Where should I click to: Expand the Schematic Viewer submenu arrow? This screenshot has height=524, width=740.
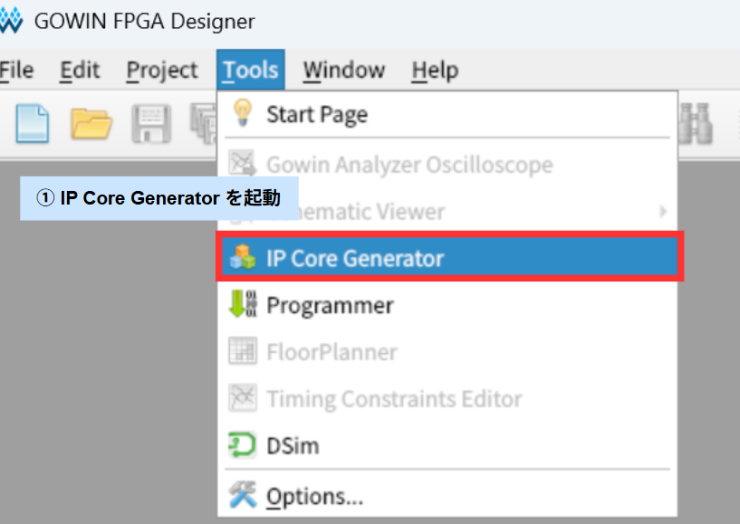point(662,211)
